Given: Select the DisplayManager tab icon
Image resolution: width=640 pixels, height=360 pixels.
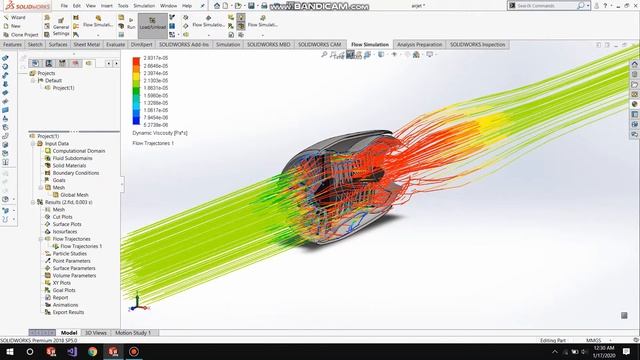Looking at the screenshot, I should pos(76,63).
